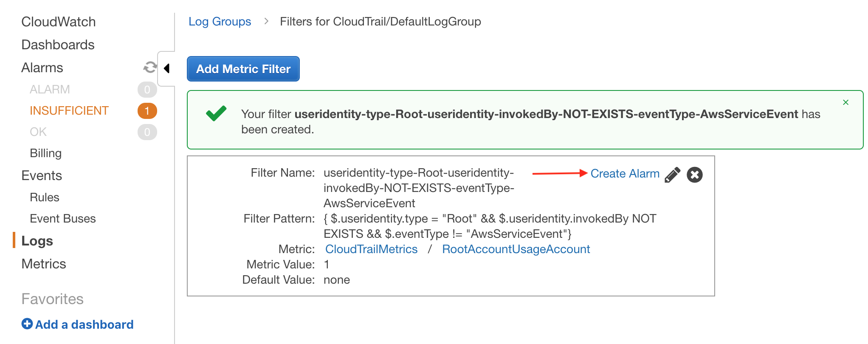Click the filter name value text

coord(419,188)
